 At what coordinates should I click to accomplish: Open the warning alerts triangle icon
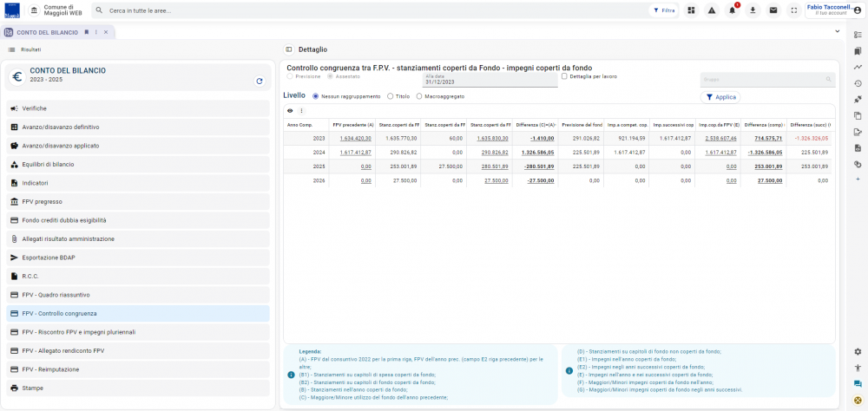click(712, 10)
